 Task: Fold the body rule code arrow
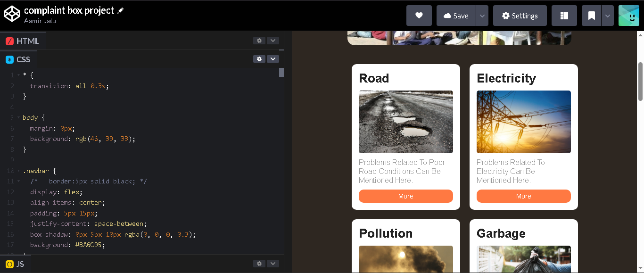click(x=18, y=117)
